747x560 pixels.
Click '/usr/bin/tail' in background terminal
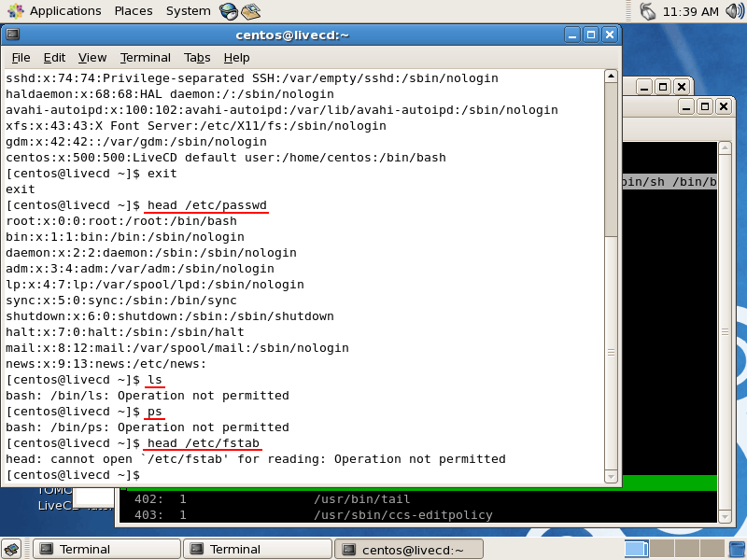coord(361,499)
